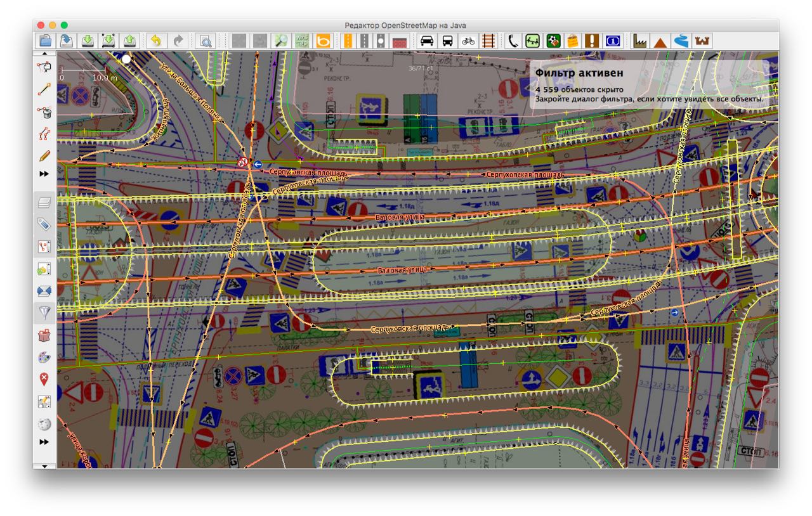This screenshot has height=516, width=812.
Task: Open the brown peak triangle preset
Action: [660, 41]
